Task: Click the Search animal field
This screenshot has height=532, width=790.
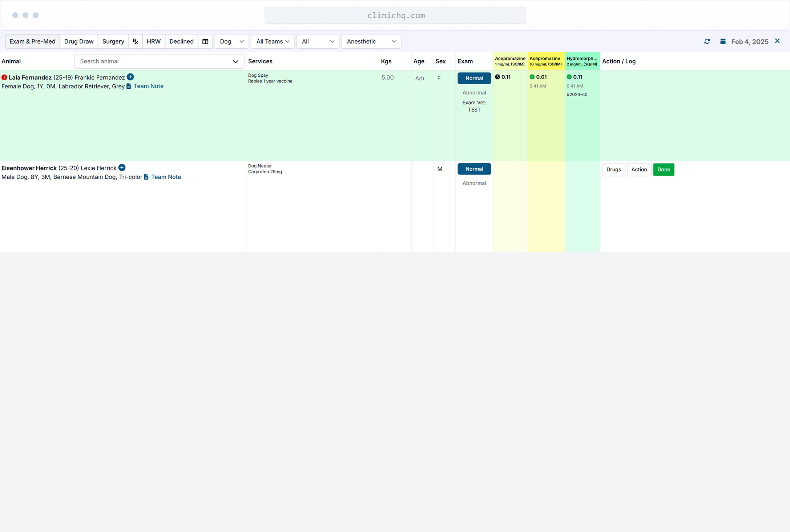Action: coord(154,61)
